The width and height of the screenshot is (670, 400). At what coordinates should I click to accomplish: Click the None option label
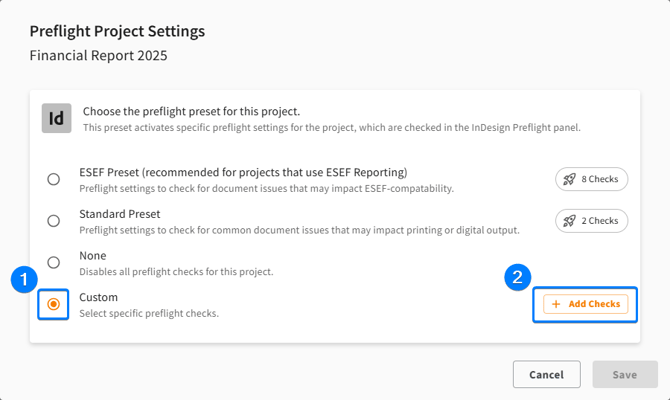tap(93, 256)
